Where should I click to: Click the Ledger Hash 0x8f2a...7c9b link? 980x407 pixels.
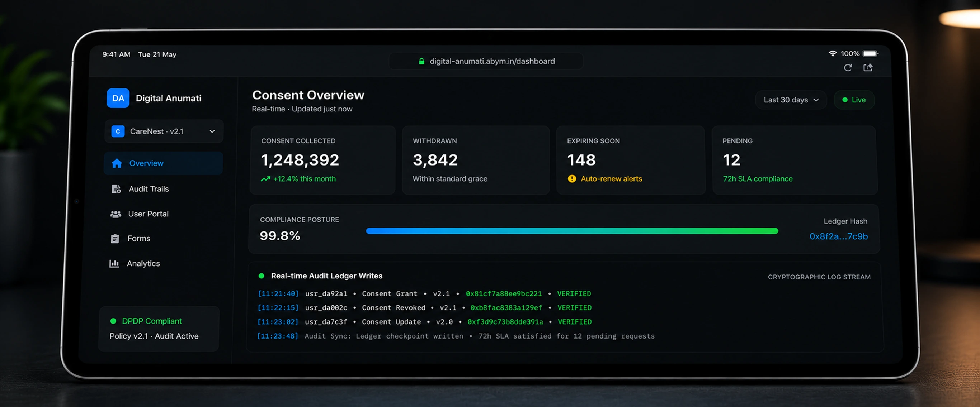tap(838, 236)
